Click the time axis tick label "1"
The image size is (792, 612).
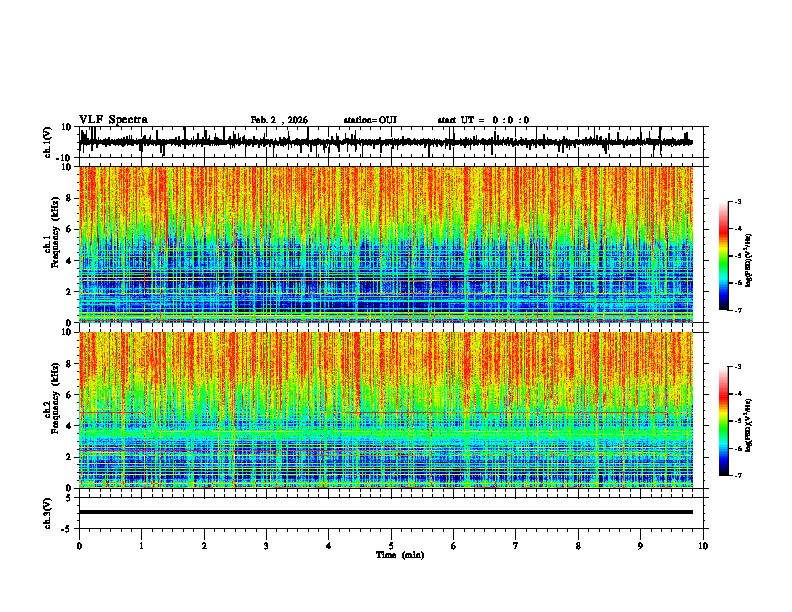[x=141, y=546]
